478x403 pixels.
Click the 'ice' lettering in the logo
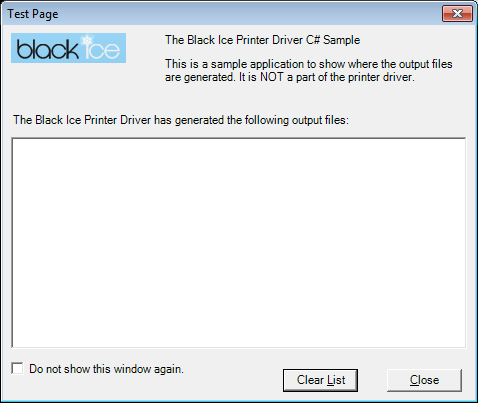pyautogui.click(x=102, y=50)
